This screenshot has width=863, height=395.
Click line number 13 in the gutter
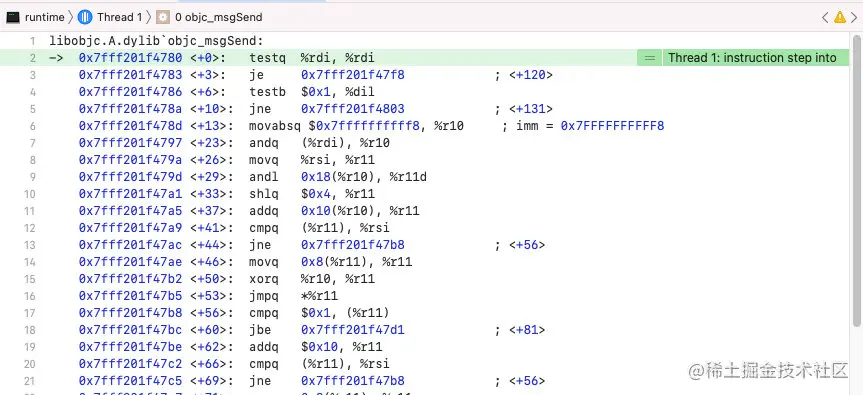pyautogui.click(x=29, y=245)
